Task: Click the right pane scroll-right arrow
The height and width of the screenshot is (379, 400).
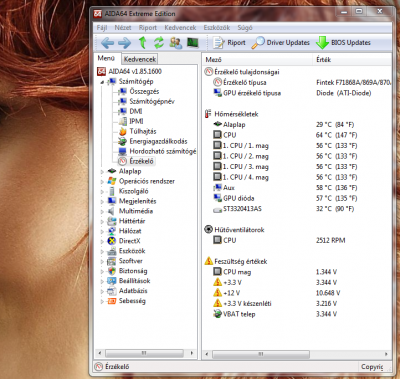Action: [x=386, y=354]
